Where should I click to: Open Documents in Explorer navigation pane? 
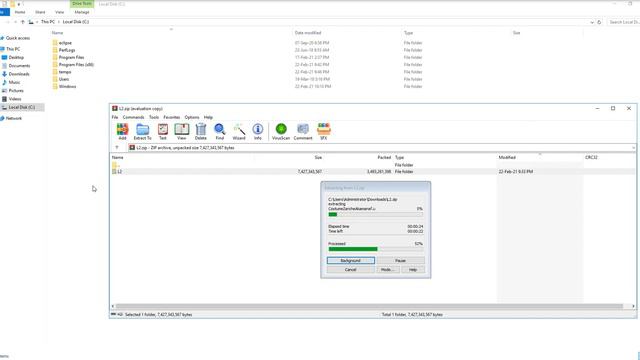pos(19,66)
